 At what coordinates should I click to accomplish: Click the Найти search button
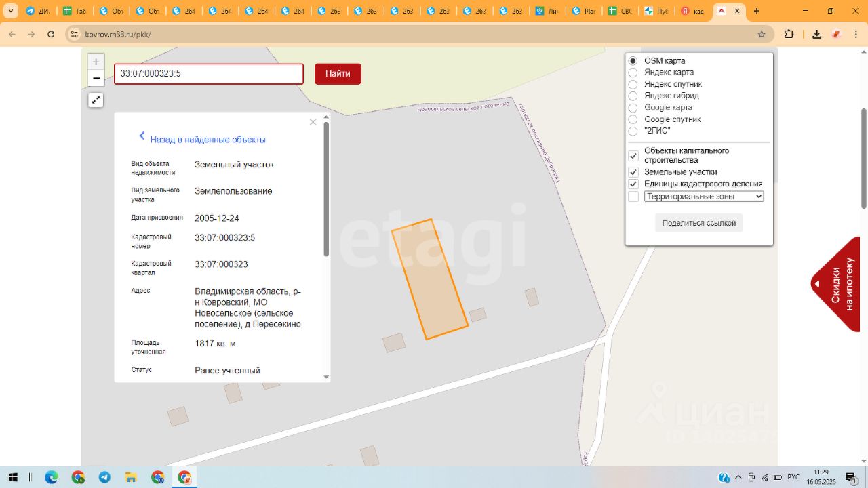pyautogui.click(x=338, y=74)
